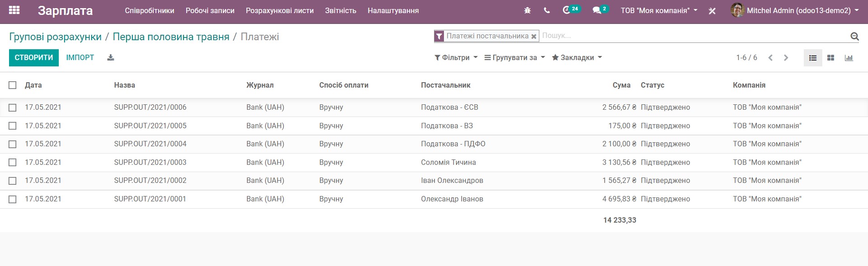Click the ІМПОРТ button
The height and width of the screenshot is (266, 868).
[x=80, y=58]
